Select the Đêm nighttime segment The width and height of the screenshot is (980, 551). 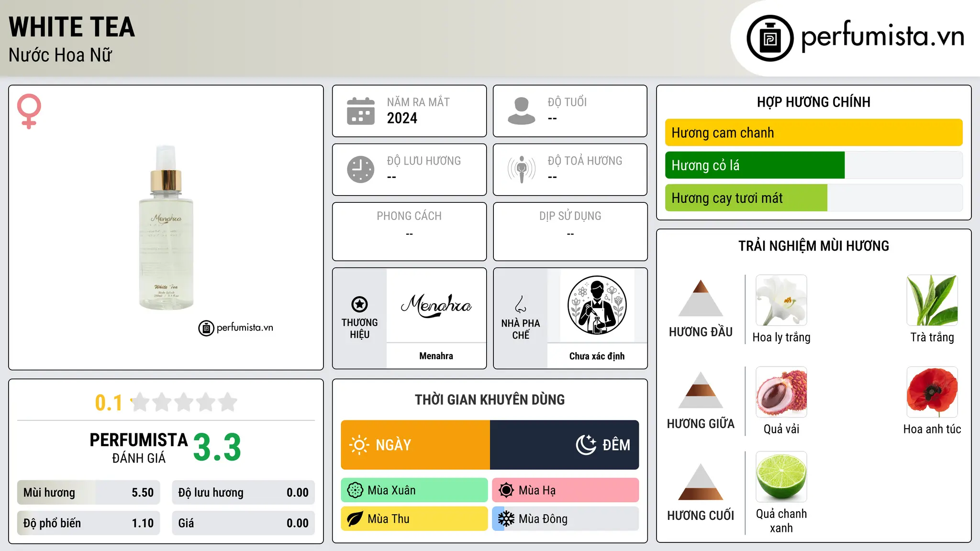[x=565, y=445]
